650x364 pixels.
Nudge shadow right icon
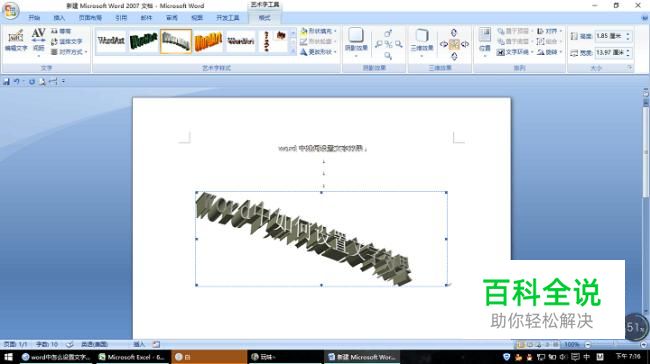tap(398, 44)
